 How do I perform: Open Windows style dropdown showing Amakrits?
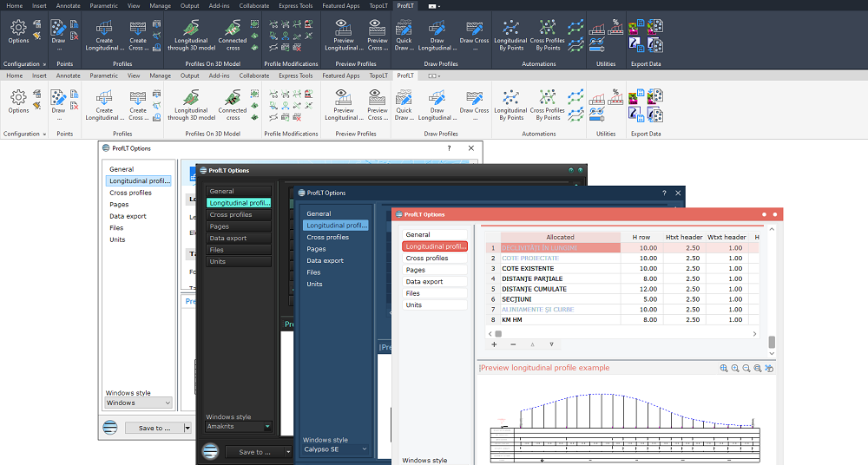[238, 426]
